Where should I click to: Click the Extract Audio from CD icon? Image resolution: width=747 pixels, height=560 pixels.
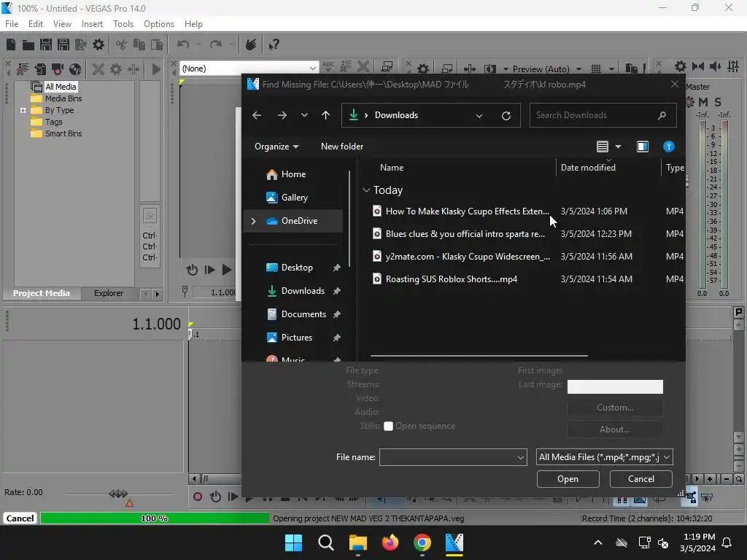coord(75,69)
